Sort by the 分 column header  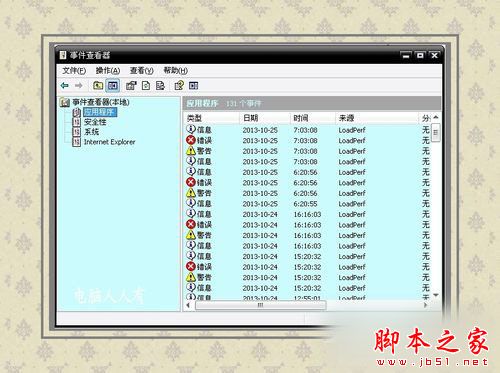[426, 118]
